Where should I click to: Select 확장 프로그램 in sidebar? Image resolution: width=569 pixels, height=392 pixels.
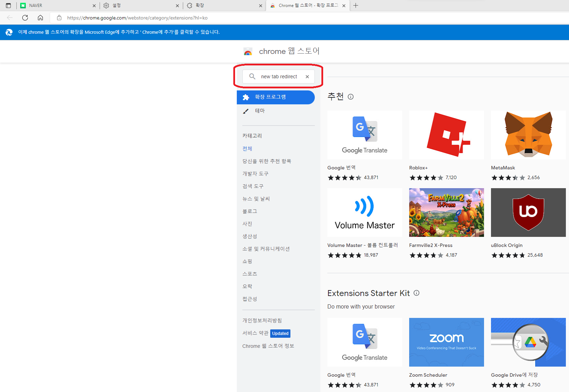(275, 97)
